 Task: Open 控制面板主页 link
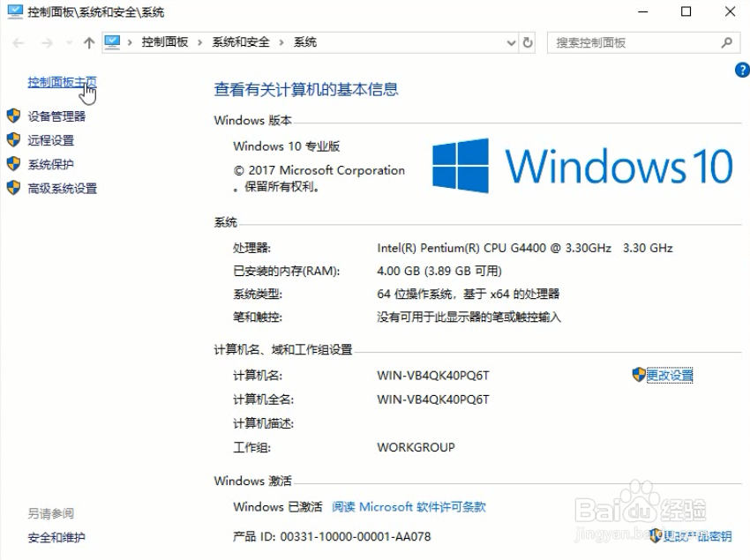(x=62, y=82)
